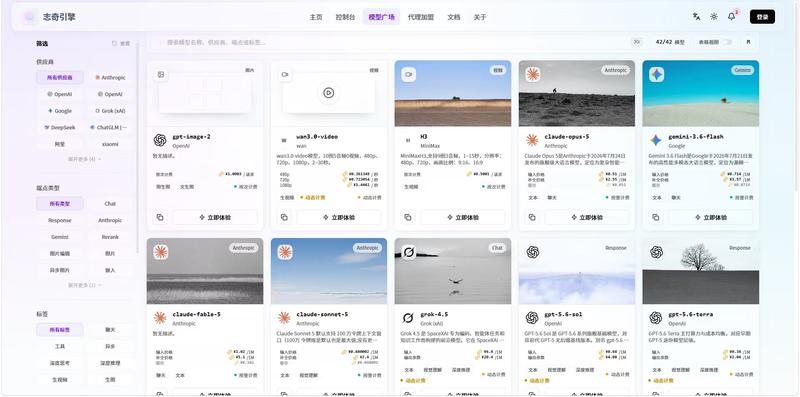Filter suppliers by Google
The height and width of the screenshot is (397, 800).
point(60,111)
